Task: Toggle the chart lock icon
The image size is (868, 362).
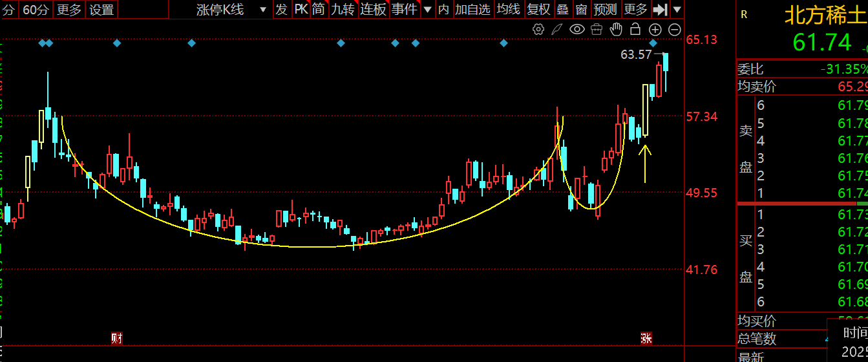Action: tap(635, 29)
